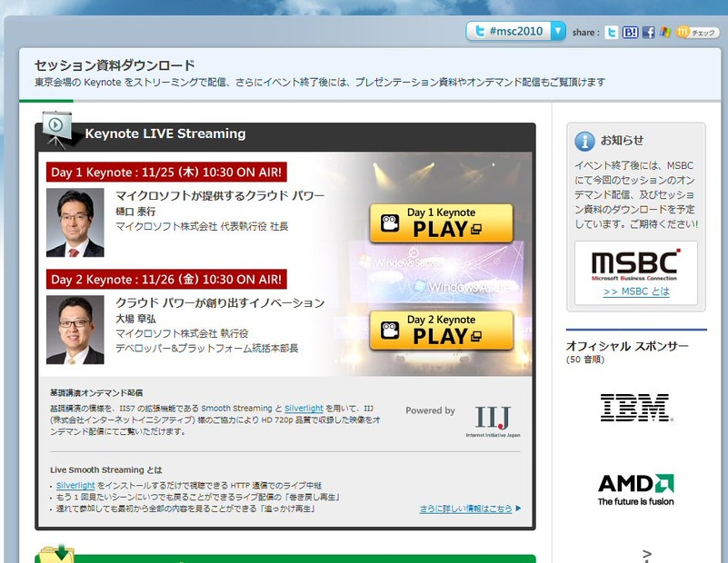The image size is (728, 563).
Task: Click the Keynote LIVE Streaming heading
Action: (165, 133)
